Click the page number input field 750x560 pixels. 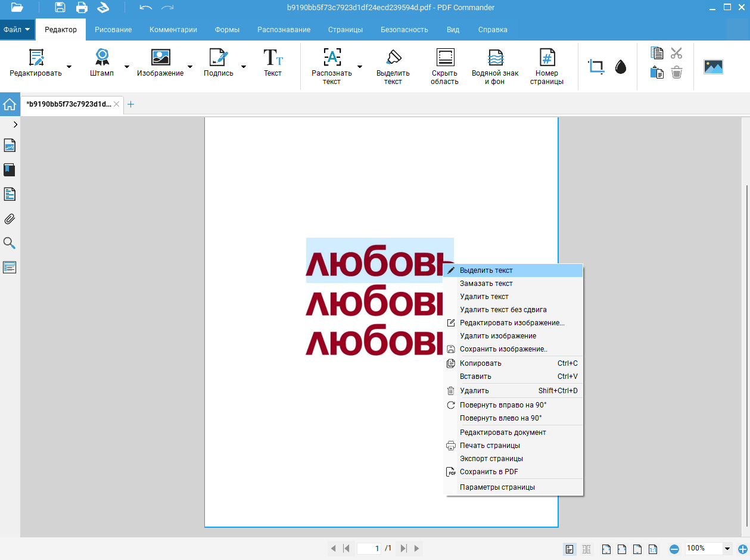click(x=369, y=548)
